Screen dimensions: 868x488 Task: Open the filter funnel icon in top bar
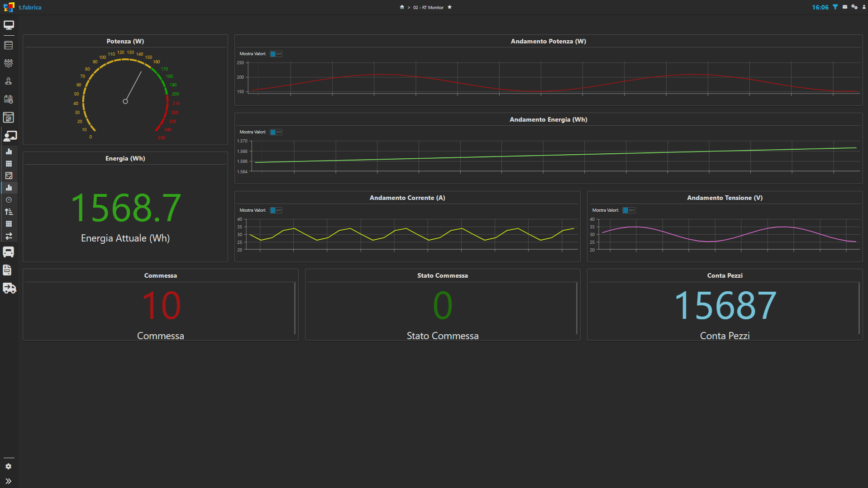pyautogui.click(x=835, y=7)
